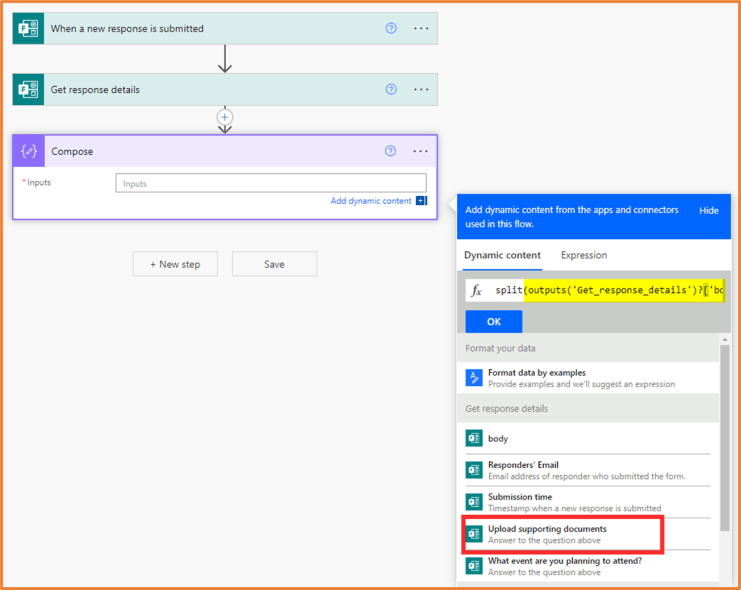Insert the "Responders' Email" dynamic content

tap(588, 470)
